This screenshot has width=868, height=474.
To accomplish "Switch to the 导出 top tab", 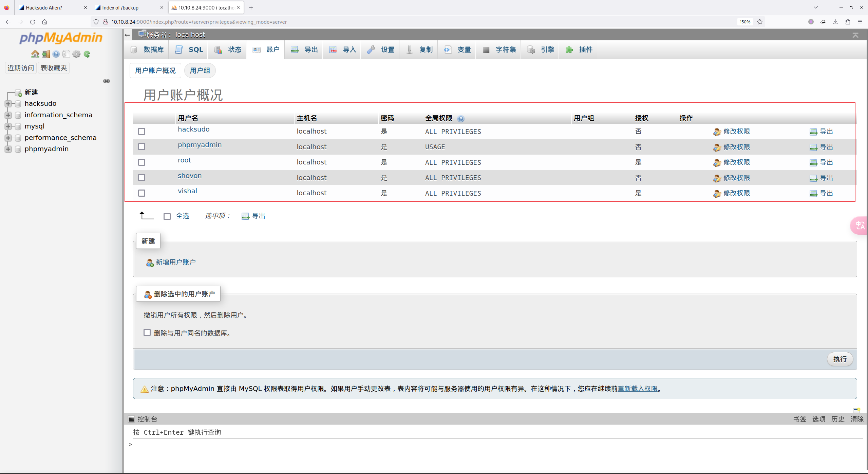I will 304,50.
